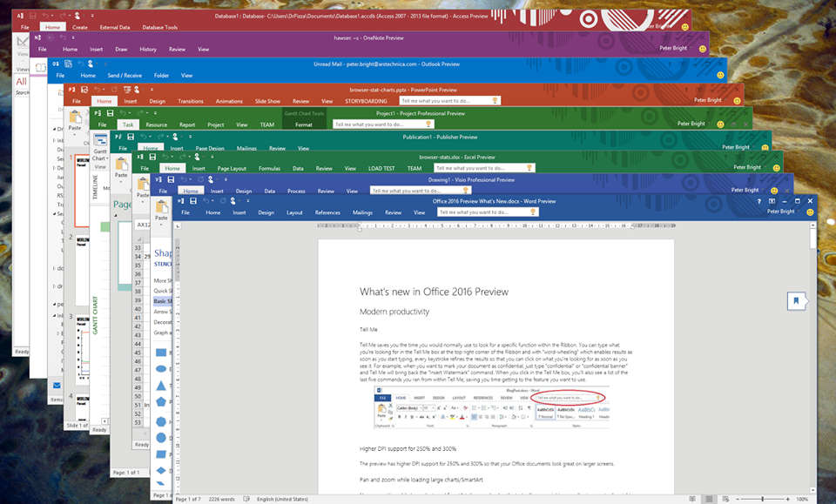Screen dimensions: 836x504
Task: Open the References tab in Word
Action: click(x=327, y=212)
